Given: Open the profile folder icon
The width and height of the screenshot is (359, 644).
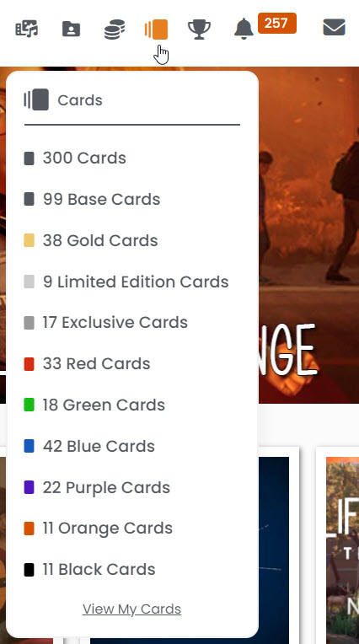Looking at the screenshot, I should point(71,30).
